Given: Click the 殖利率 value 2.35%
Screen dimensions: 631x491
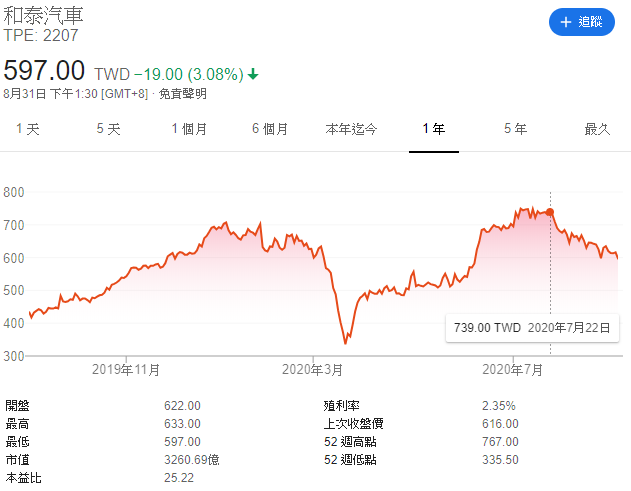Looking at the screenshot, I should tap(499, 406).
